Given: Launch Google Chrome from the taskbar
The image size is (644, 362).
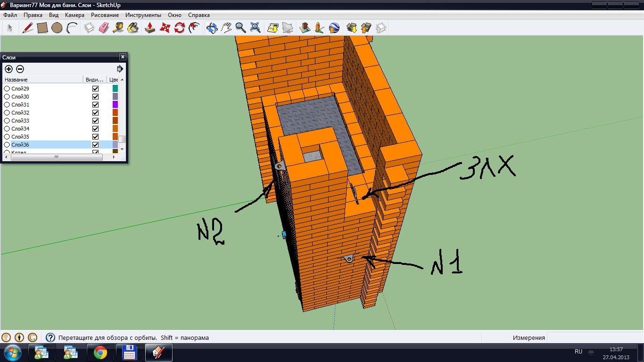Looking at the screenshot, I should pos(100,353).
